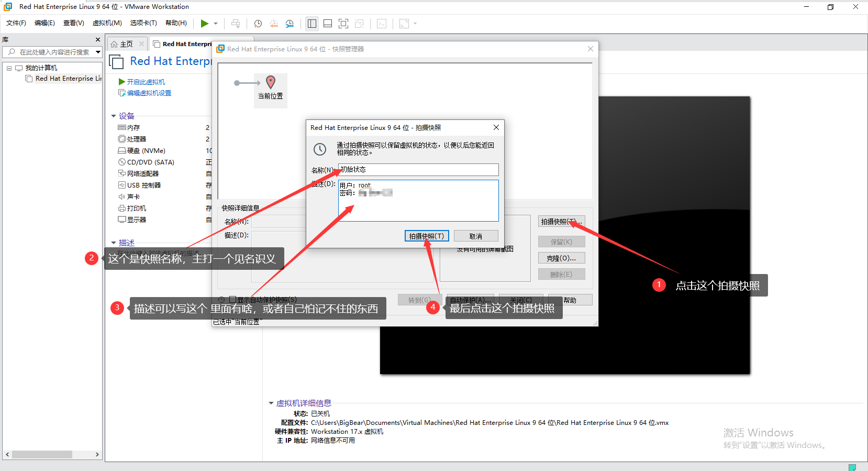Open the snapshot manager wrench-clock toolbar icon
Screen dimensions: 868x471
click(290, 24)
